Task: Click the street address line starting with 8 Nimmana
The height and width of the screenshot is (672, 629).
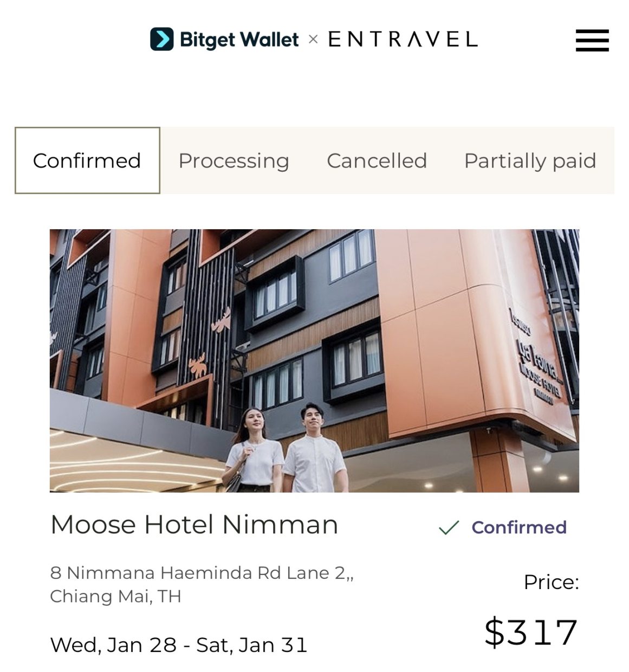Action: tap(202, 573)
